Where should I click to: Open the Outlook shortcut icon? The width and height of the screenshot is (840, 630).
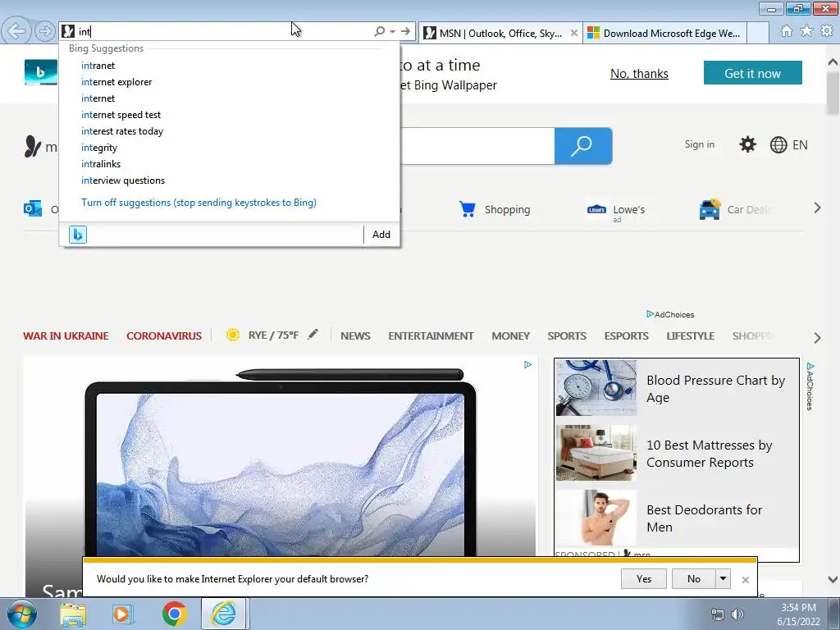tap(33, 208)
